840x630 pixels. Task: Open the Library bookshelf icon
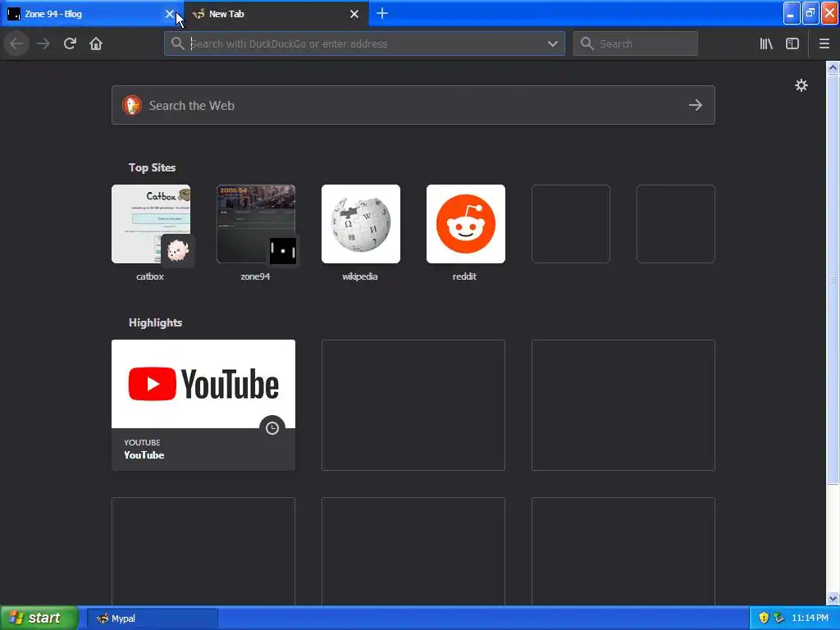pos(766,43)
